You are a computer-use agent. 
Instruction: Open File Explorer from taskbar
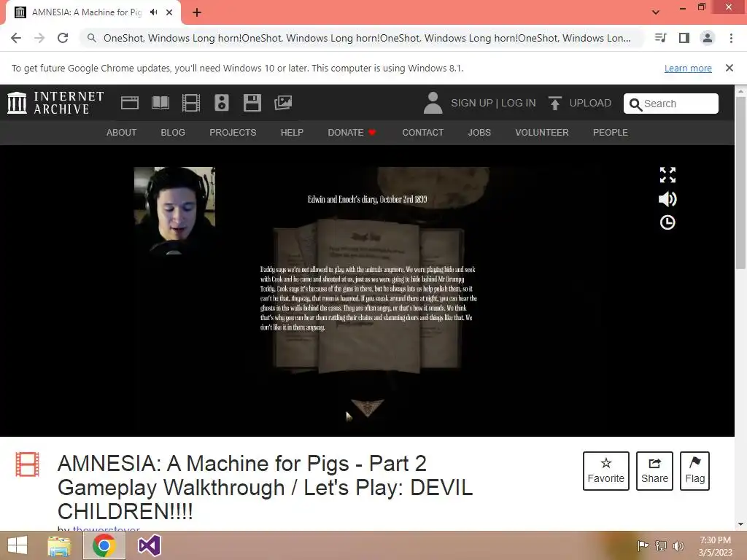coord(59,545)
